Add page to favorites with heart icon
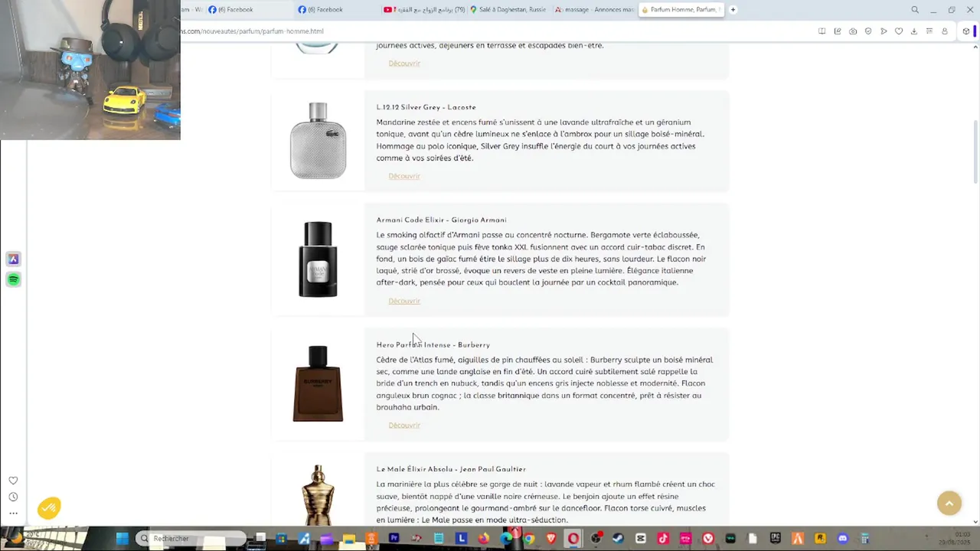Viewport: 980px width, 551px height. 899,31
